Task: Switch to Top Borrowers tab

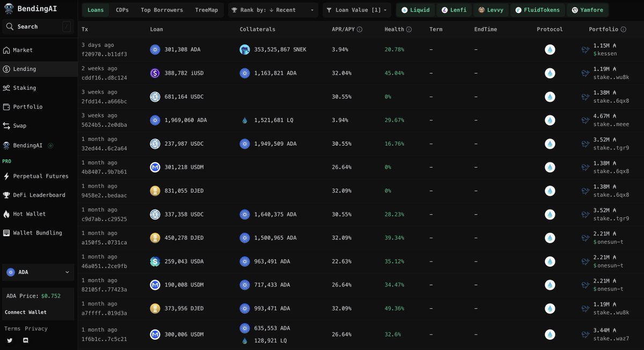Action: coord(162,10)
